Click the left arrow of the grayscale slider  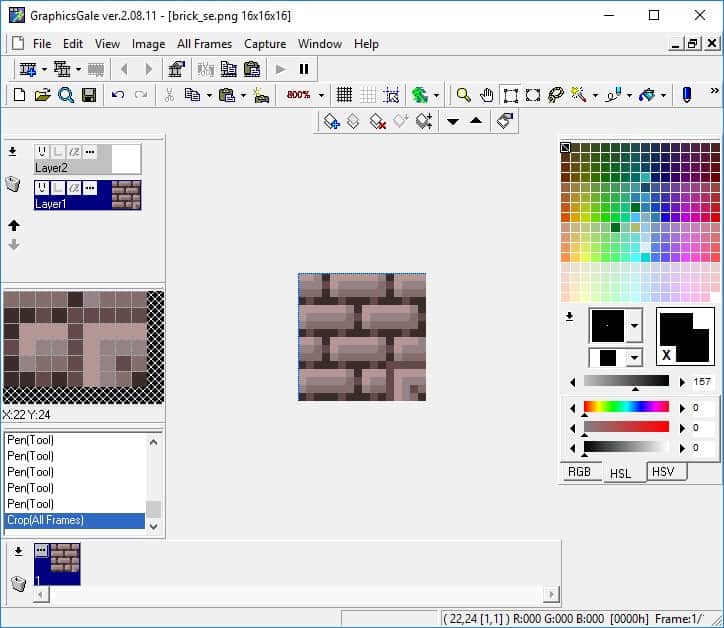573,382
